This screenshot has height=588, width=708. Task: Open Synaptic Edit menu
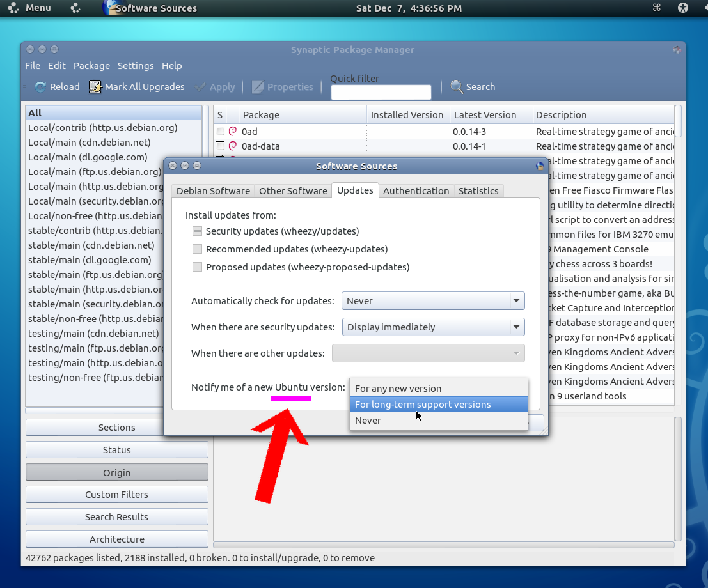(57, 66)
